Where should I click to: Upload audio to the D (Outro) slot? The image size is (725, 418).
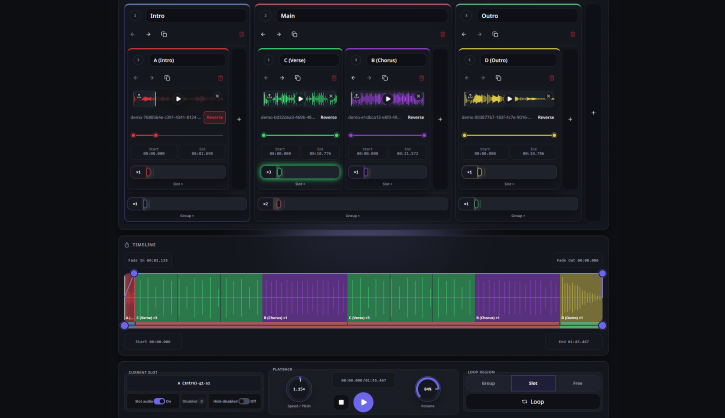[x=470, y=96]
